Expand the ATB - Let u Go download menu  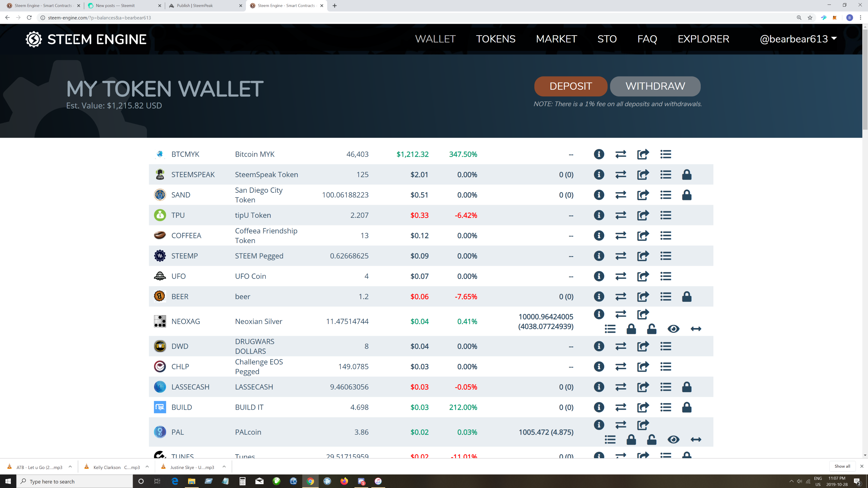[70, 467]
